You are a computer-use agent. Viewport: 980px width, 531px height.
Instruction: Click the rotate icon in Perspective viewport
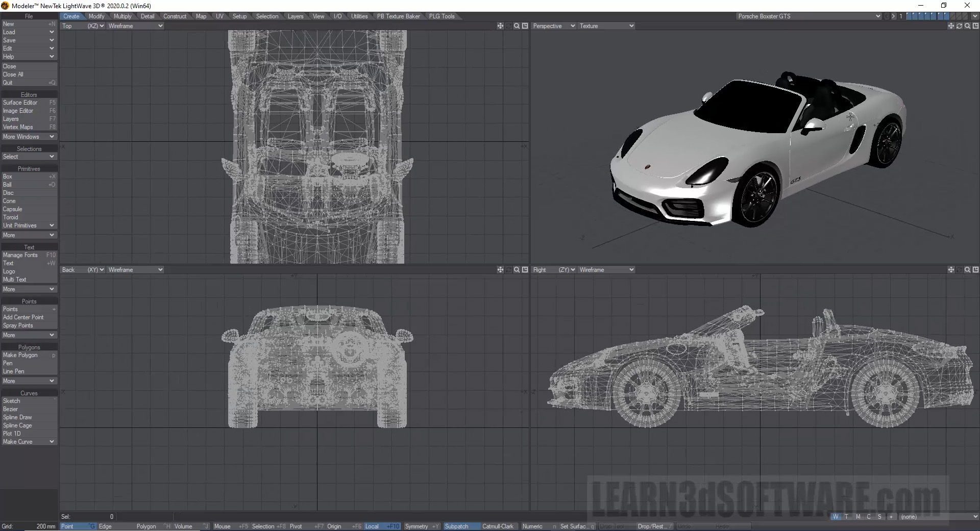point(959,26)
